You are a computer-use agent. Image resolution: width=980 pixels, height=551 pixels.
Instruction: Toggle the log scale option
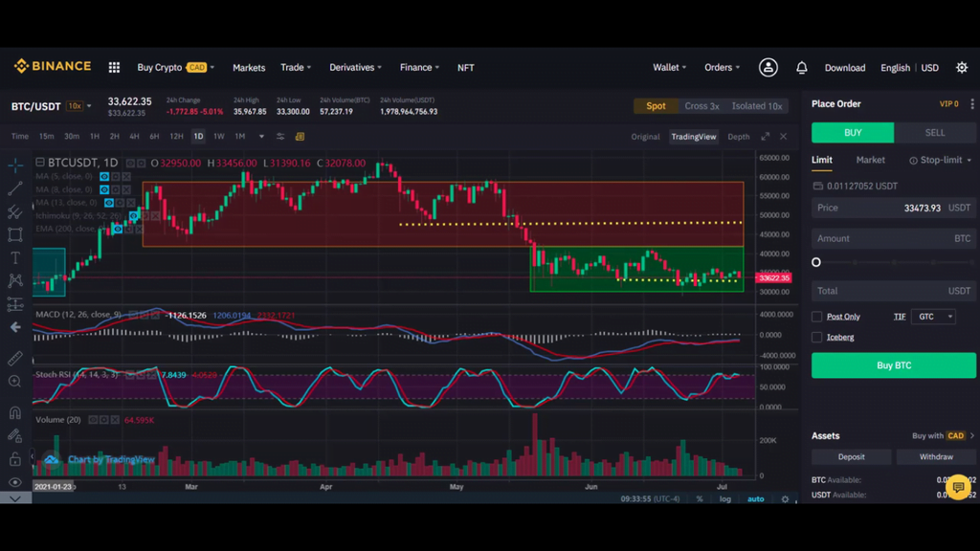point(725,499)
